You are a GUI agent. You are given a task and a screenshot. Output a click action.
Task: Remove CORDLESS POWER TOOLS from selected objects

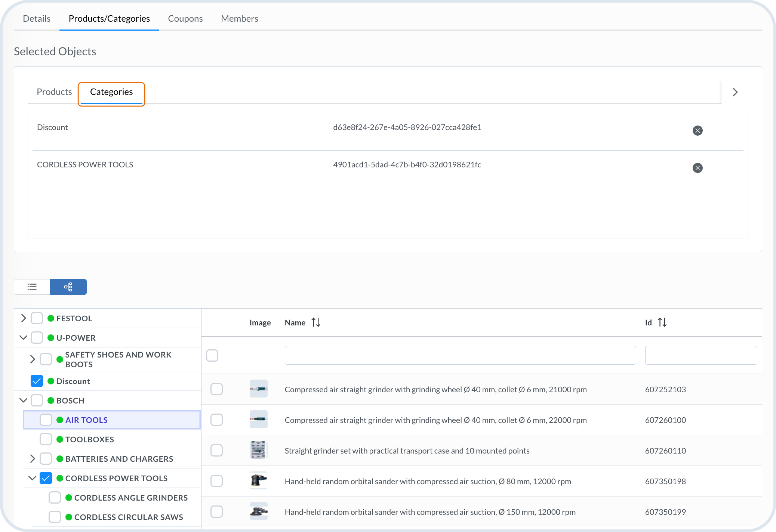point(697,168)
